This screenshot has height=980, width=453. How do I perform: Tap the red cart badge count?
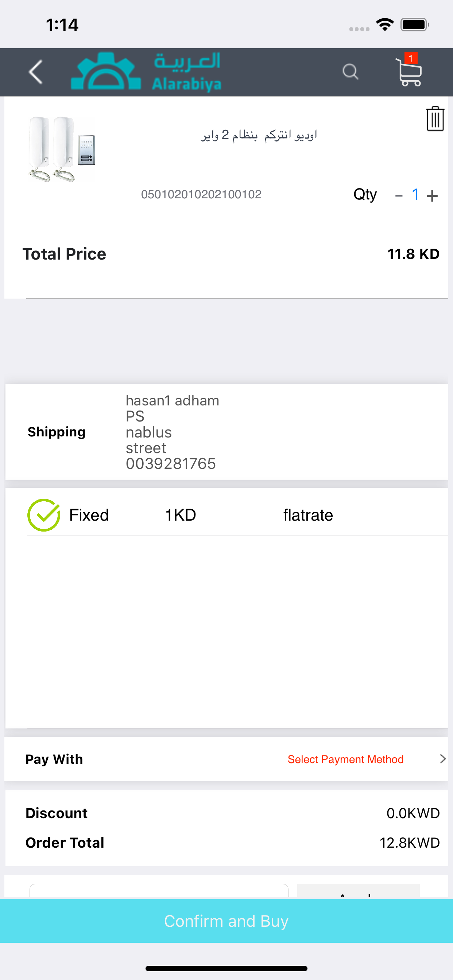(411, 58)
